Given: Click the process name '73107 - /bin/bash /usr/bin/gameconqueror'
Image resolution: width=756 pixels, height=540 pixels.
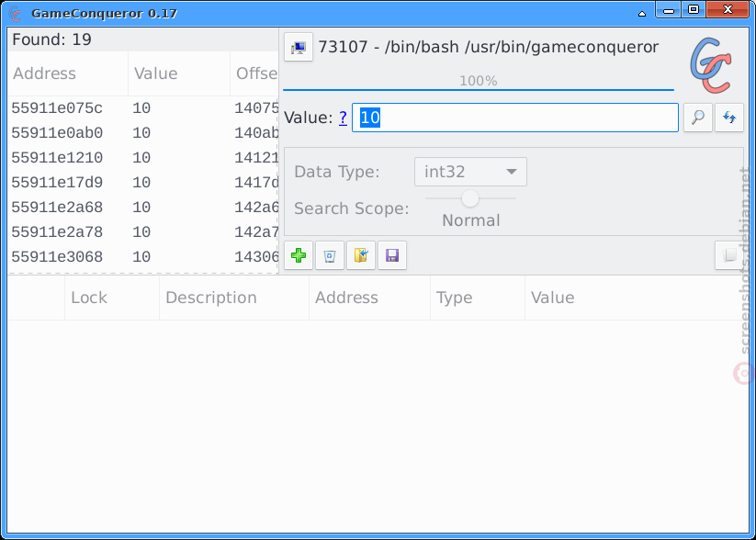Looking at the screenshot, I should [x=489, y=47].
